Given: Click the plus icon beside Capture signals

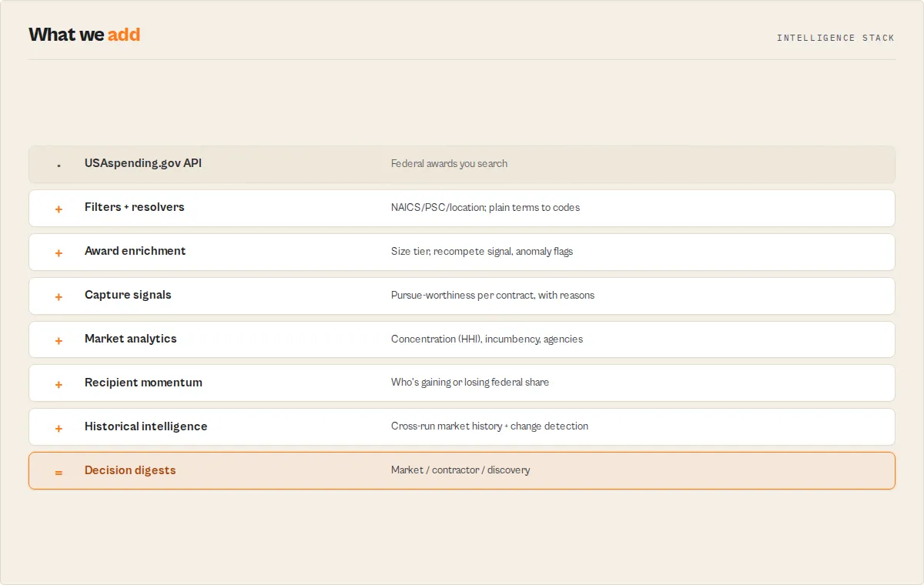Looking at the screenshot, I should (59, 297).
